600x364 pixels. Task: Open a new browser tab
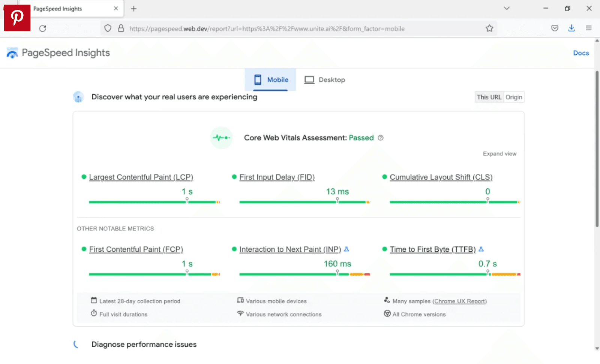133,9
